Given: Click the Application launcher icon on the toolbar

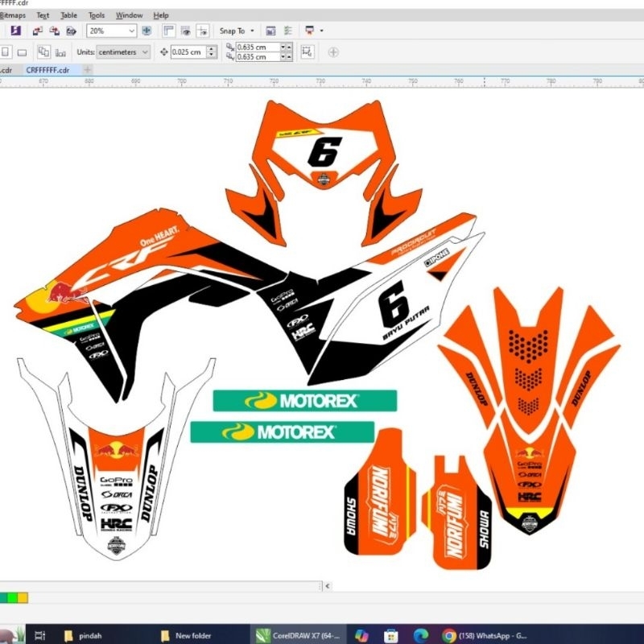Looking at the screenshot, I should coord(312,31).
